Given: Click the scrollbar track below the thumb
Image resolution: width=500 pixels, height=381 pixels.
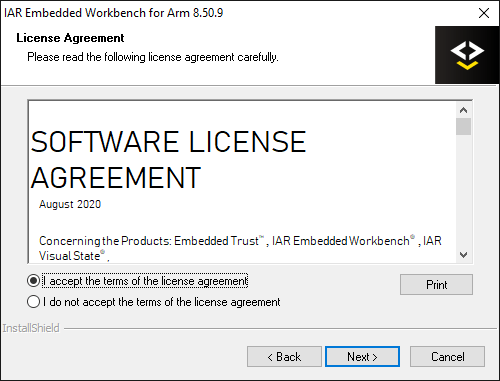Looking at the screenshot, I should 463,191.
